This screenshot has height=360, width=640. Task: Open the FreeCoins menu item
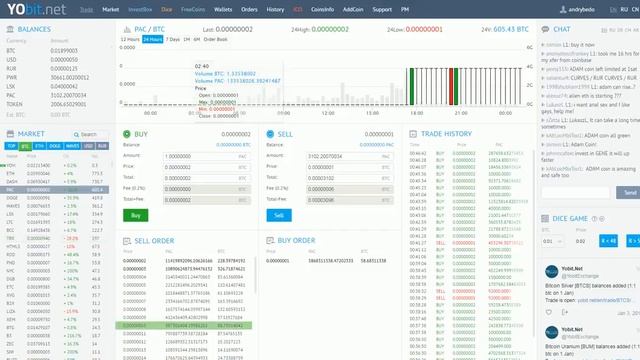[x=193, y=9]
